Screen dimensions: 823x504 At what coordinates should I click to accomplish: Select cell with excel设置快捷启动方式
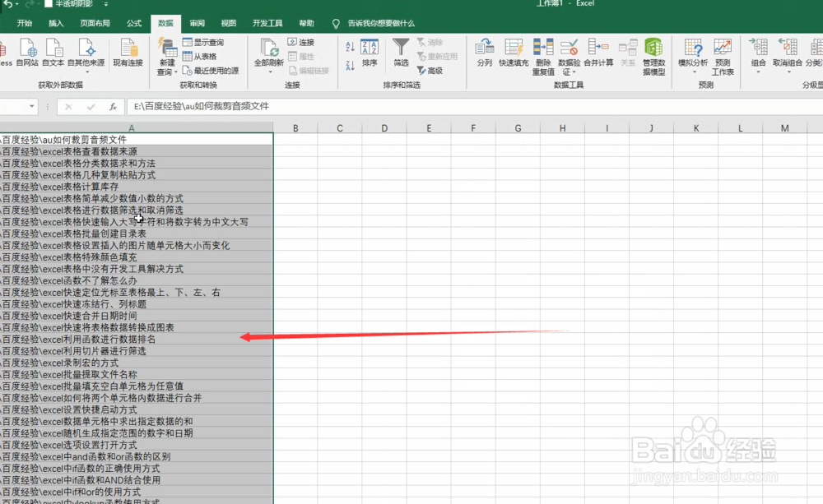click(x=136, y=409)
